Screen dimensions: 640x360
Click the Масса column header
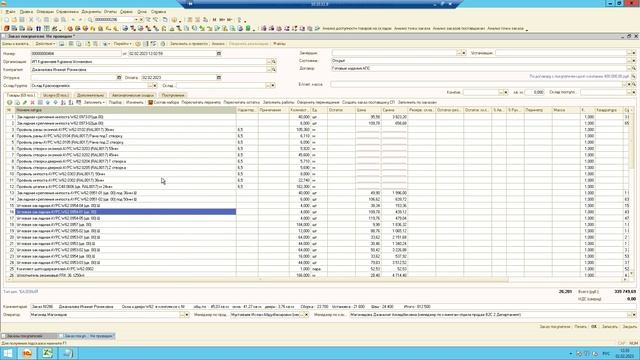click(566, 110)
